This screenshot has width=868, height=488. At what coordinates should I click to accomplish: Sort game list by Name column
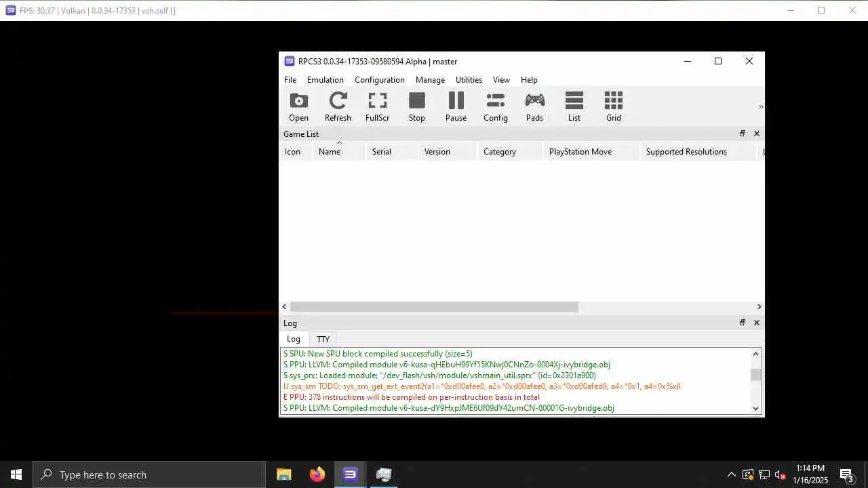[x=339, y=151]
